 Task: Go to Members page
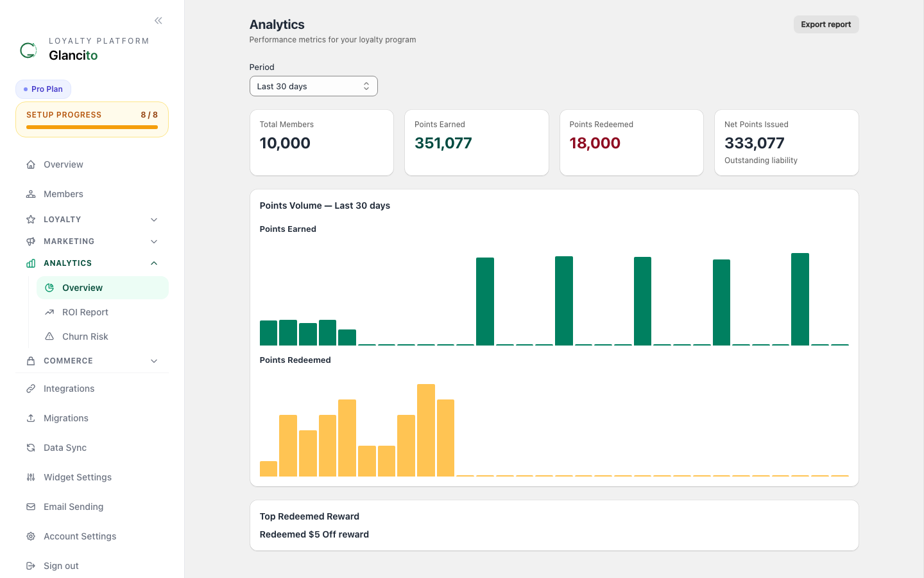coord(92,194)
